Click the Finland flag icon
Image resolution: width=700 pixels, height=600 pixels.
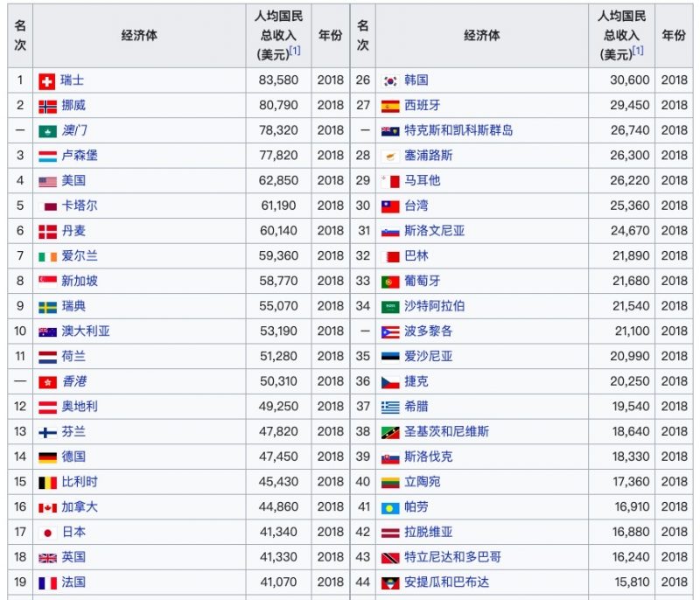[x=47, y=433]
